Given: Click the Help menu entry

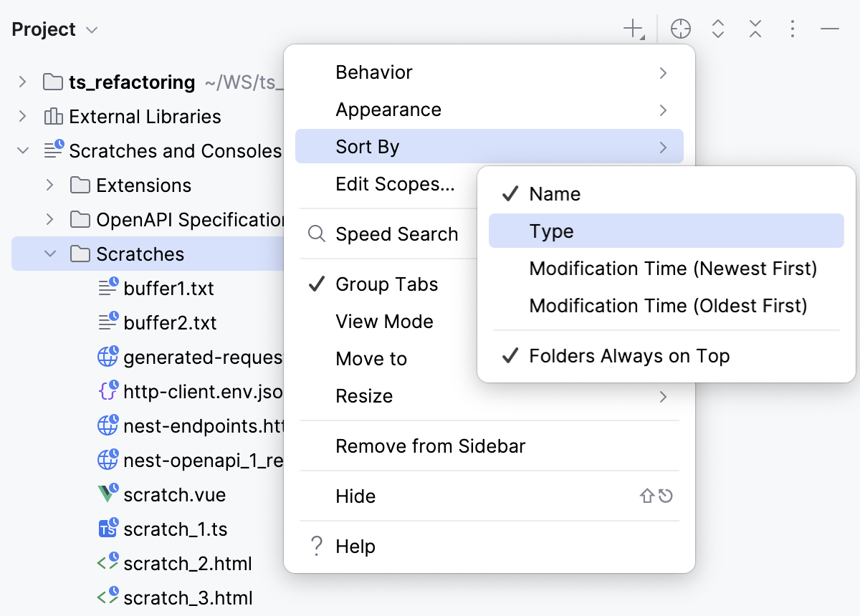Looking at the screenshot, I should coord(355,547).
